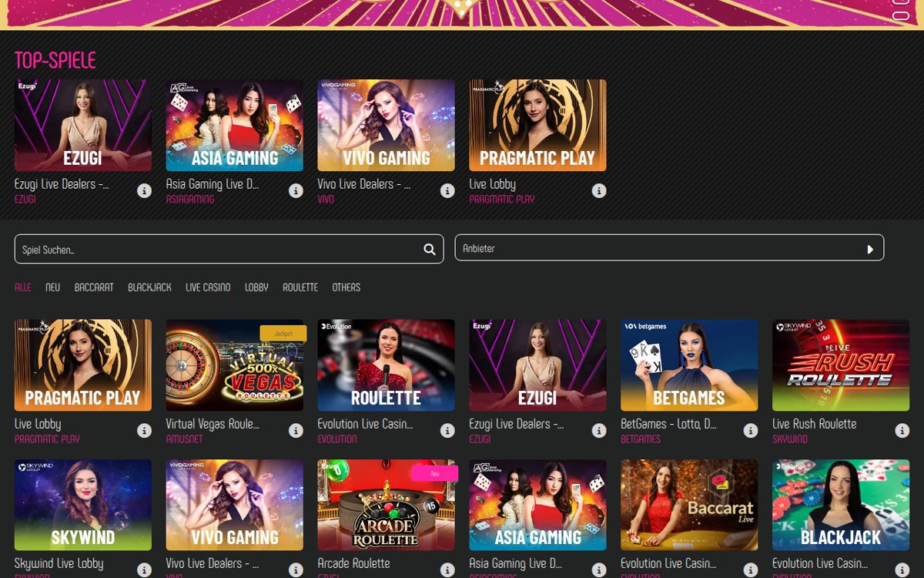
Task: Show info for Evolution Live Casino Roulette card
Action: tap(447, 430)
